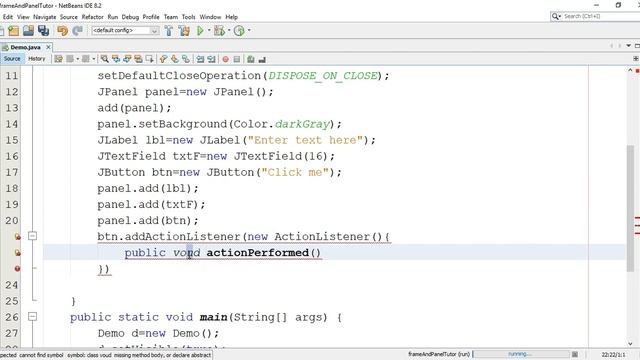Collapse the main method code fold

coord(32,316)
